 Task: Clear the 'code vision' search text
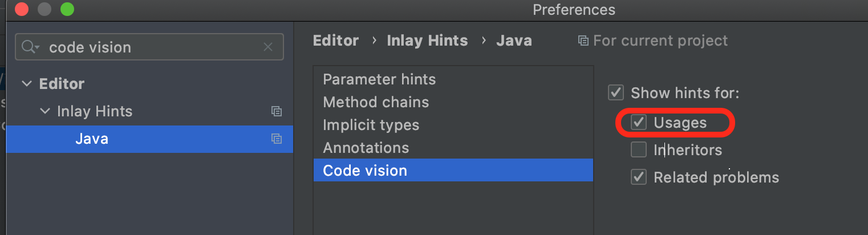point(268,47)
